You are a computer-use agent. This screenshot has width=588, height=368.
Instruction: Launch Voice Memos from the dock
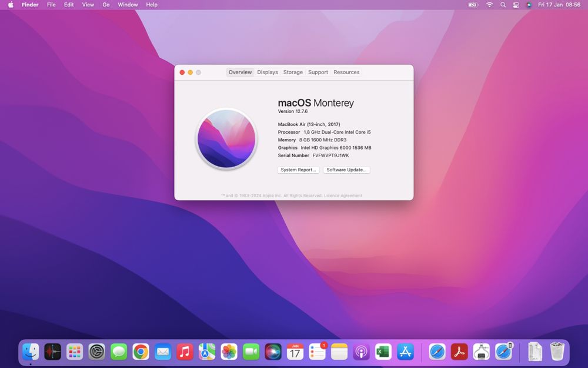click(52, 352)
